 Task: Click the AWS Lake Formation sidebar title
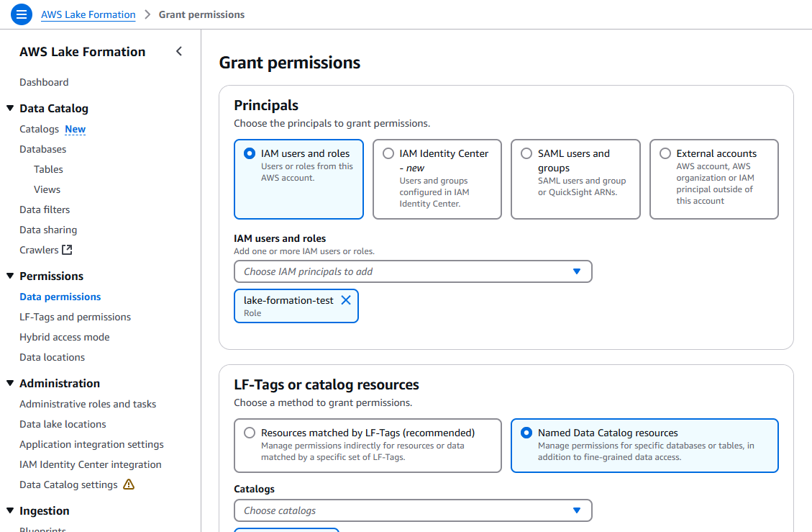(x=82, y=52)
